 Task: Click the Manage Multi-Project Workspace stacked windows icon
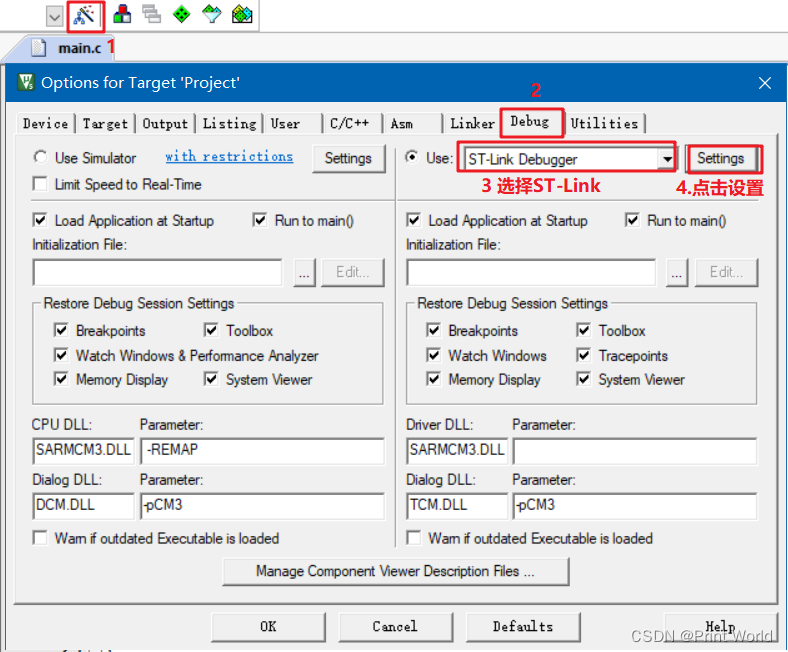pyautogui.click(x=151, y=14)
